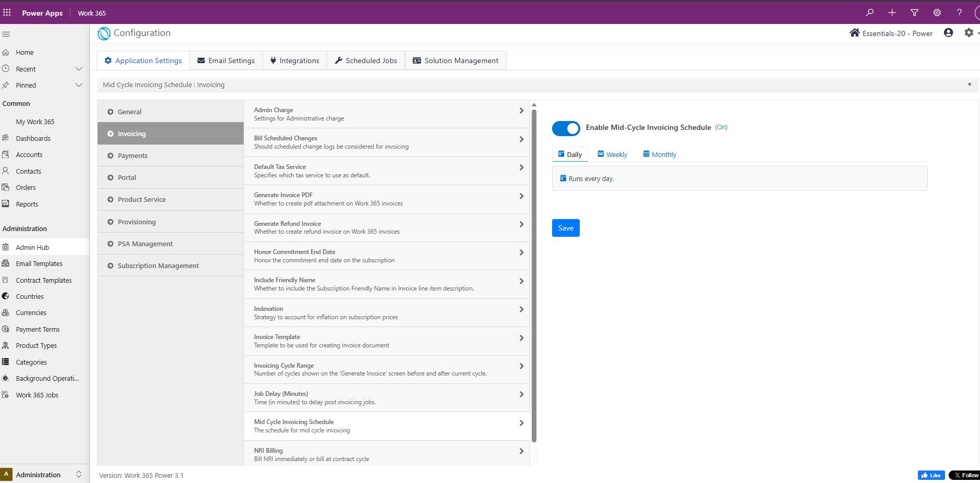Toggle the hamburger site map menu

tap(6, 34)
